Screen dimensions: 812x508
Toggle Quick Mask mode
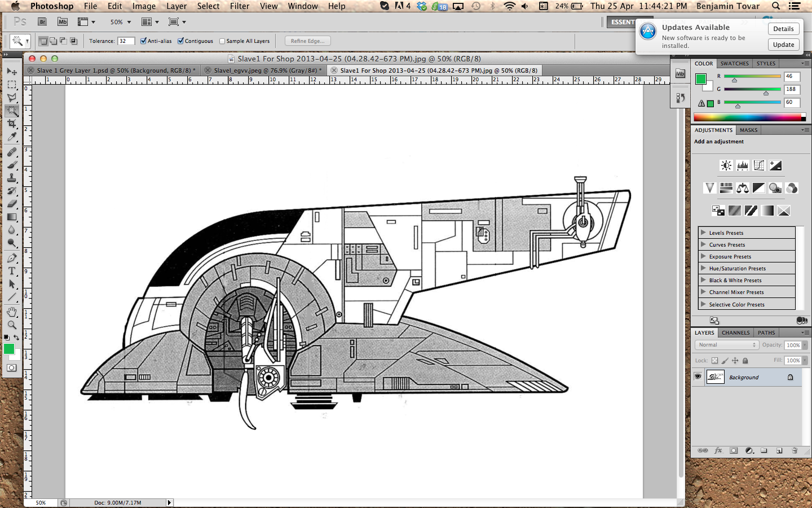coord(11,367)
